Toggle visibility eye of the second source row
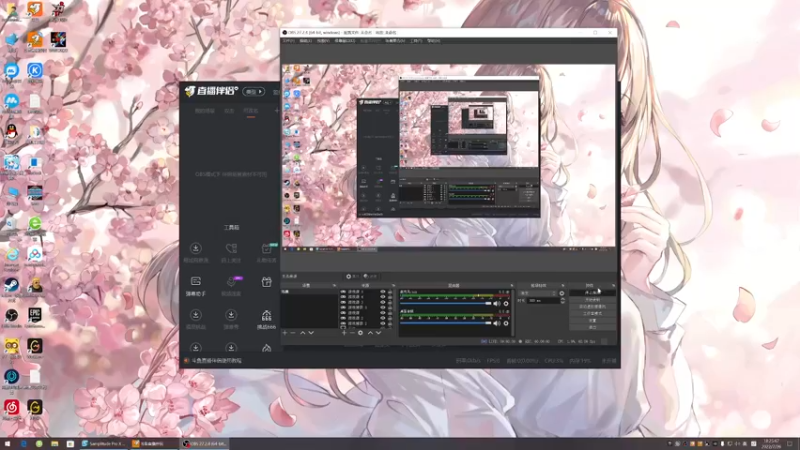 pyautogui.click(x=383, y=297)
